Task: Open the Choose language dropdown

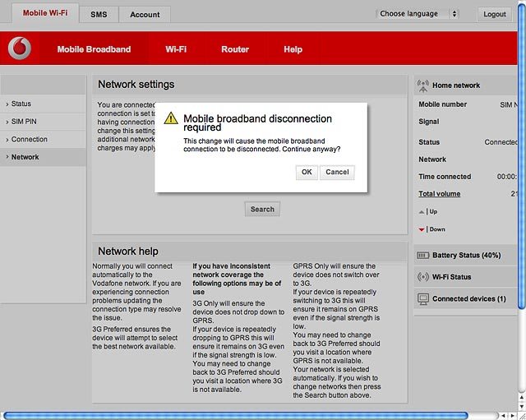Action: (417, 14)
